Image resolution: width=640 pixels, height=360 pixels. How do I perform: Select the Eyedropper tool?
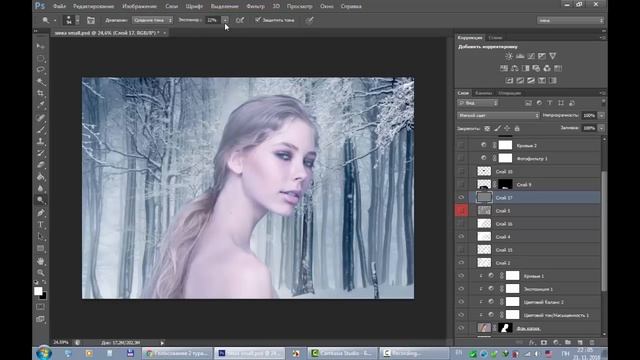pos(40,105)
